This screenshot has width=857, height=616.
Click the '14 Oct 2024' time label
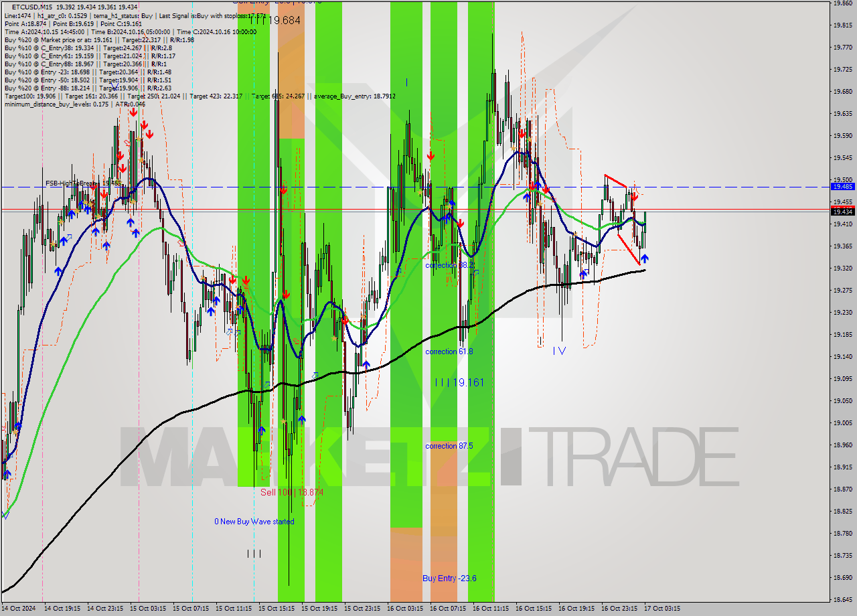[19, 609]
